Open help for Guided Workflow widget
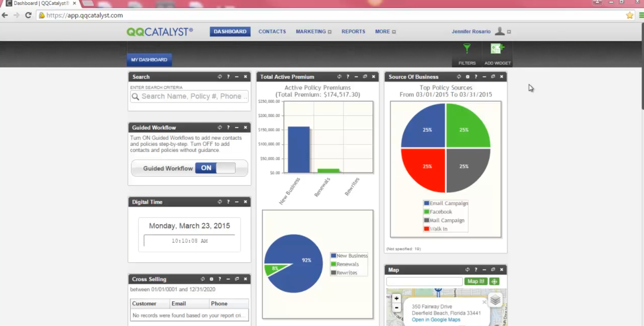This screenshot has height=326, width=644. coord(228,127)
